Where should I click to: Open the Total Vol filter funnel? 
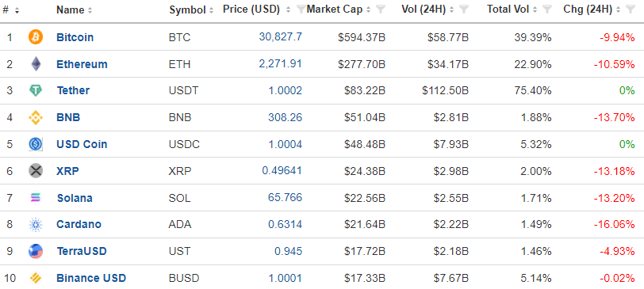pos(546,10)
